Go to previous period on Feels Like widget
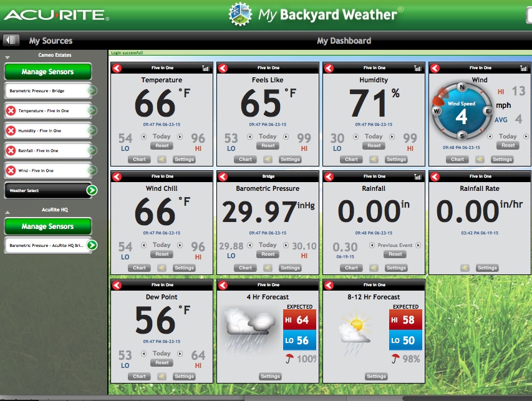The image size is (532, 401). point(249,137)
